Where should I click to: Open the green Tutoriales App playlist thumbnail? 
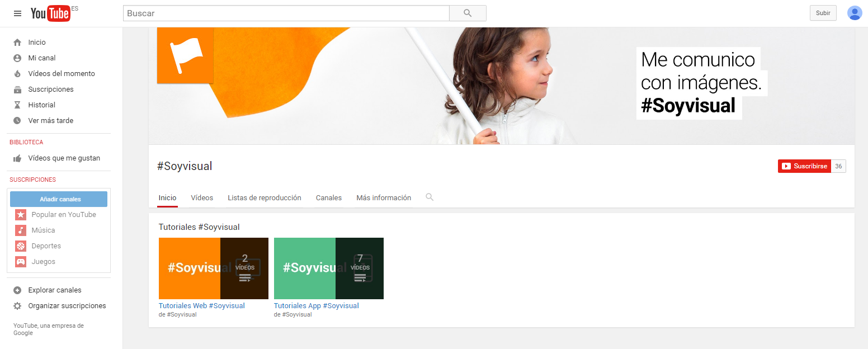(x=329, y=268)
